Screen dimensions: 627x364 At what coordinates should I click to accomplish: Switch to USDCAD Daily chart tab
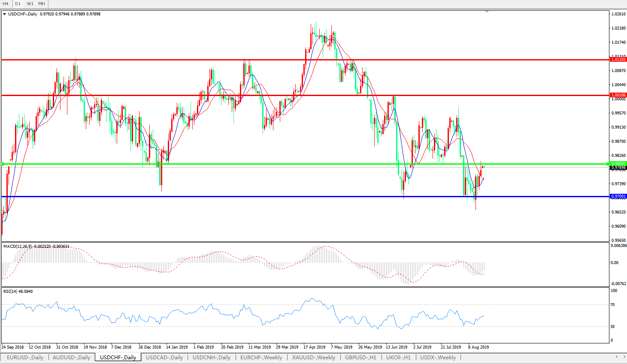[164, 358]
